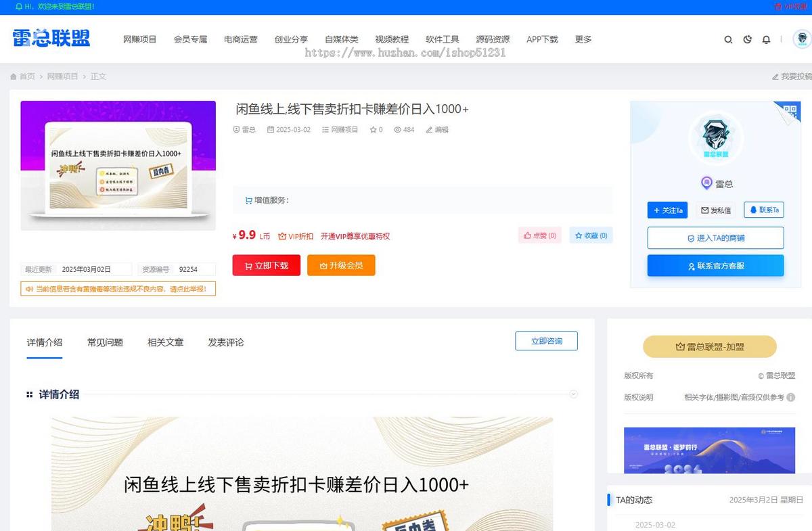Screen dimensions: 812x531
Task: Collapse 详情介绍 section chevron
Action: point(573,394)
